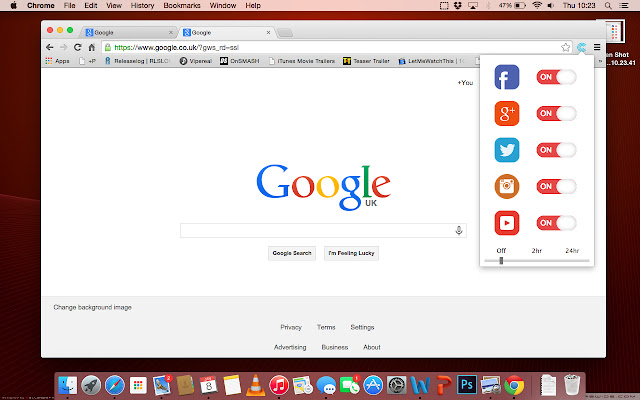Click the Twitter bird icon in the popup

point(507,150)
